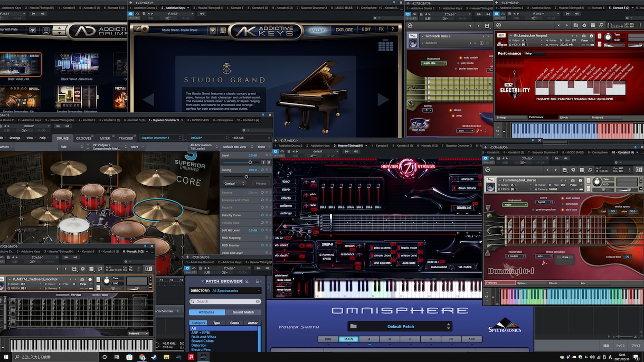Go to previous piano with left arrow
This screenshot has width=644, height=362.
point(149,99)
